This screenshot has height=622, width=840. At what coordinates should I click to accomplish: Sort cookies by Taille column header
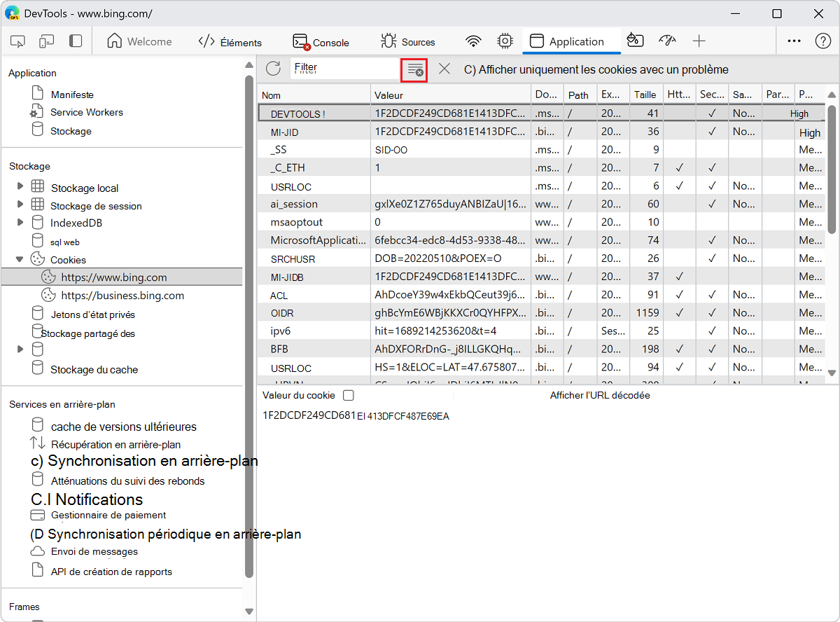645,95
